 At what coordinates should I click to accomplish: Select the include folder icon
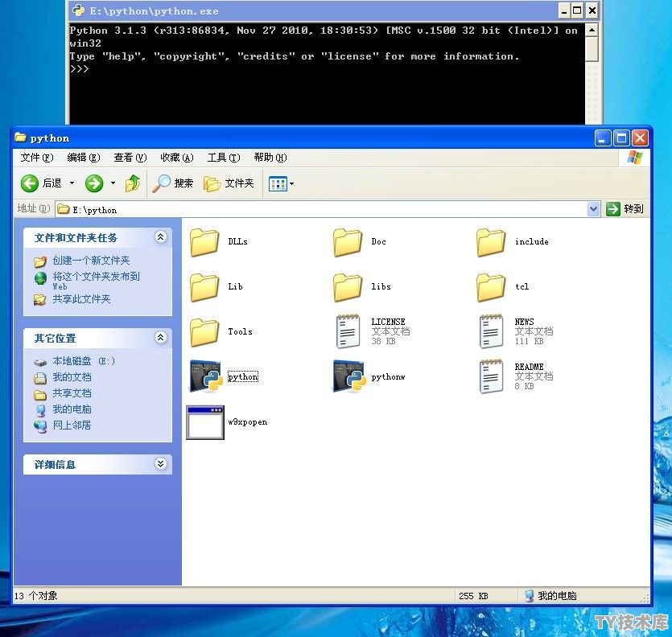(491, 242)
